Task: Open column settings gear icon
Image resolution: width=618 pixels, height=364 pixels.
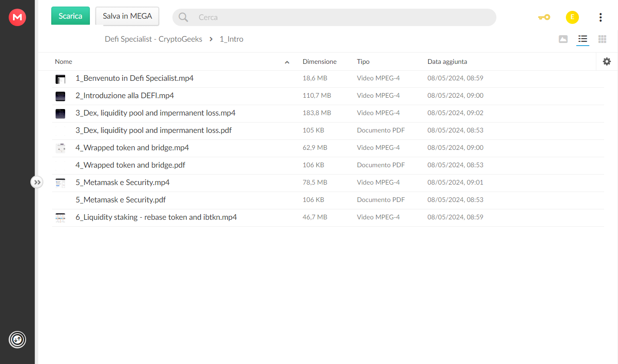Action: [607, 62]
